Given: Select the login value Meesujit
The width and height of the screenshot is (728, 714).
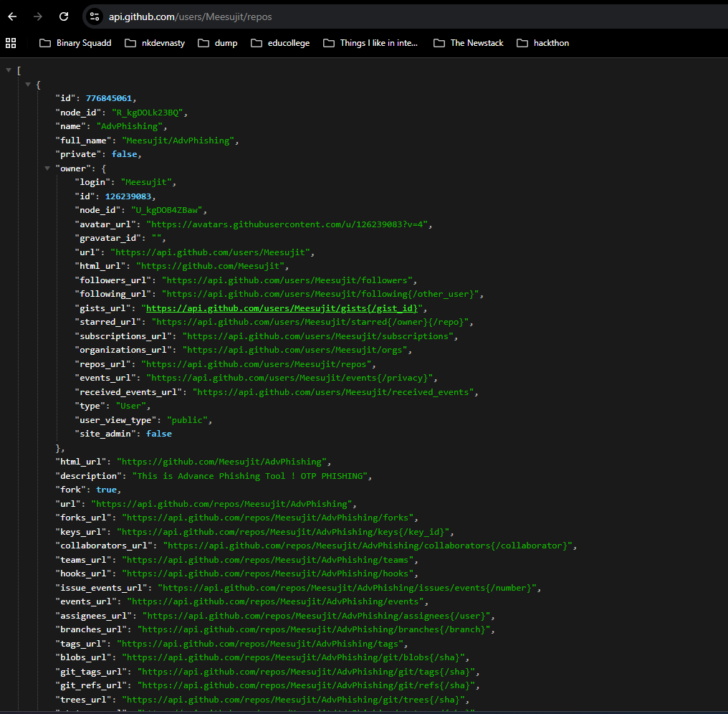Looking at the screenshot, I should [146, 182].
